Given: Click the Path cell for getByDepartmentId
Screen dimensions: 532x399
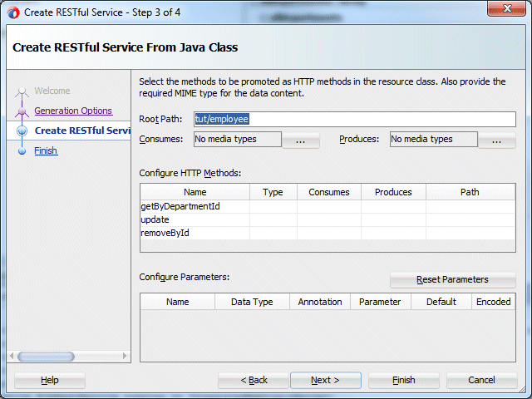Looking at the screenshot, I should (x=470, y=206).
